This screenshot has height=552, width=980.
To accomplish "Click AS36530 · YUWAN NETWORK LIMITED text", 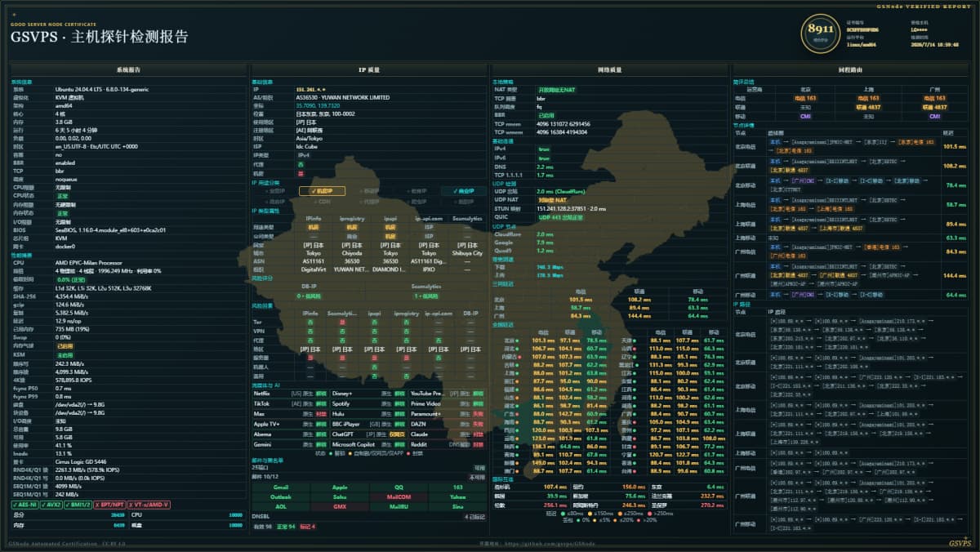I will (343, 97).
